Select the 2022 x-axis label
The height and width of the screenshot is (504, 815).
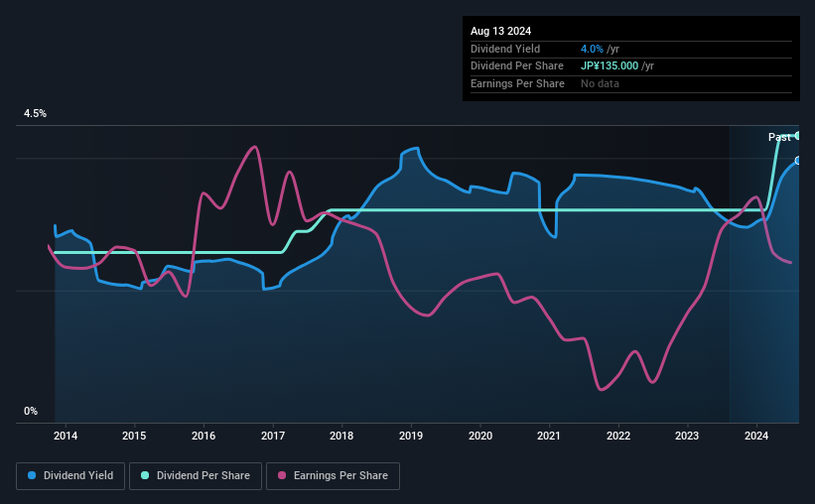[x=618, y=436]
